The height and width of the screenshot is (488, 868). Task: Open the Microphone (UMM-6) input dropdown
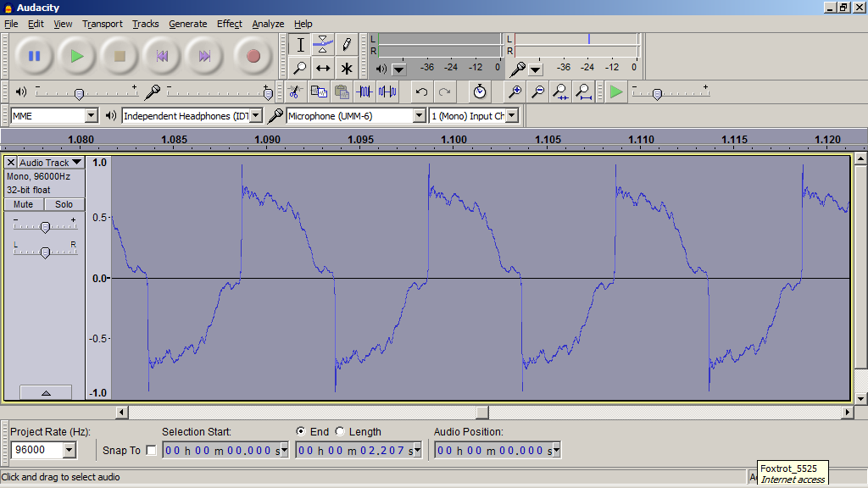pyautogui.click(x=419, y=115)
